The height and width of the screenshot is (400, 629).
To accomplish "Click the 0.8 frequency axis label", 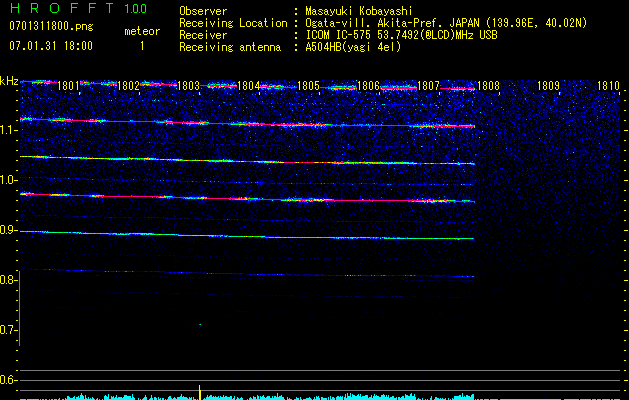I will [x=9, y=280].
